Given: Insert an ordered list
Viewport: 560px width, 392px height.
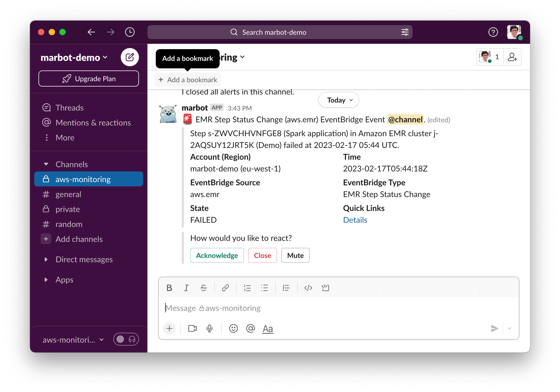Looking at the screenshot, I should pos(247,288).
